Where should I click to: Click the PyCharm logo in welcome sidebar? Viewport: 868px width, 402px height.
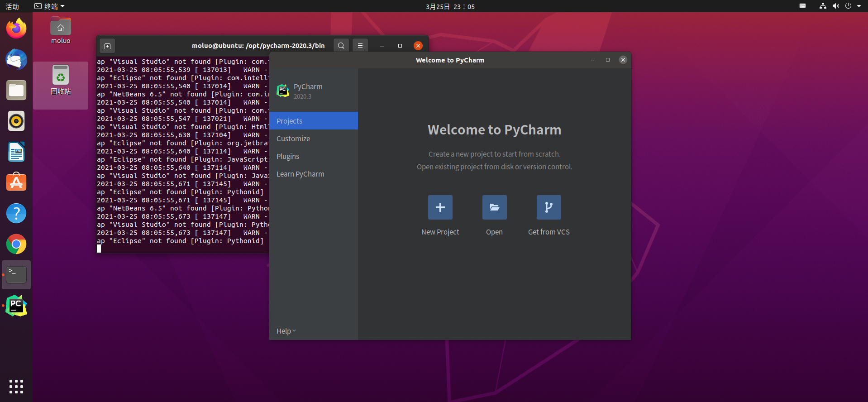coord(283,91)
